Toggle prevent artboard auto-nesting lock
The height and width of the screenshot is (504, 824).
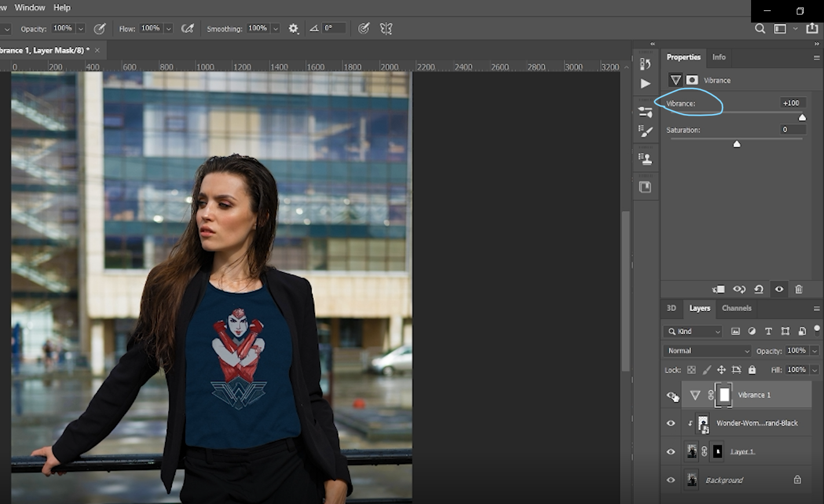(x=737, y=370)
